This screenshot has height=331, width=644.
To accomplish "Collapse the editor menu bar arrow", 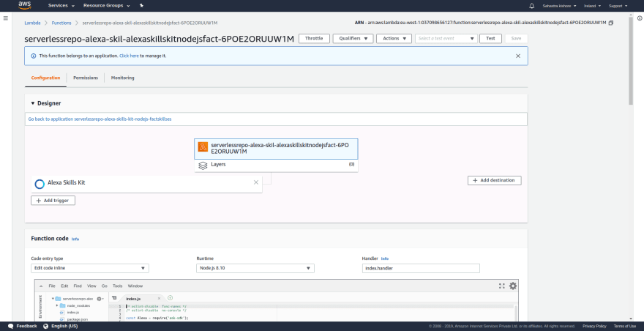I will 41,286.
